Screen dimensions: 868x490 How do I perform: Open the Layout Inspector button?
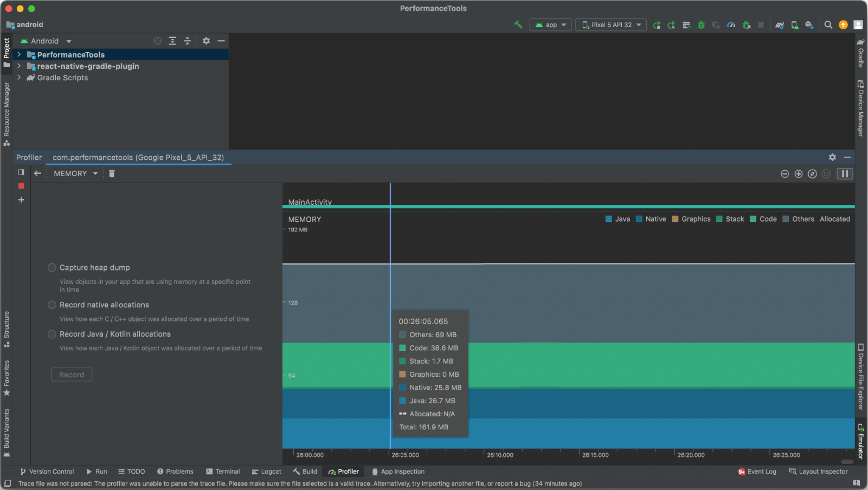(819, 472)
